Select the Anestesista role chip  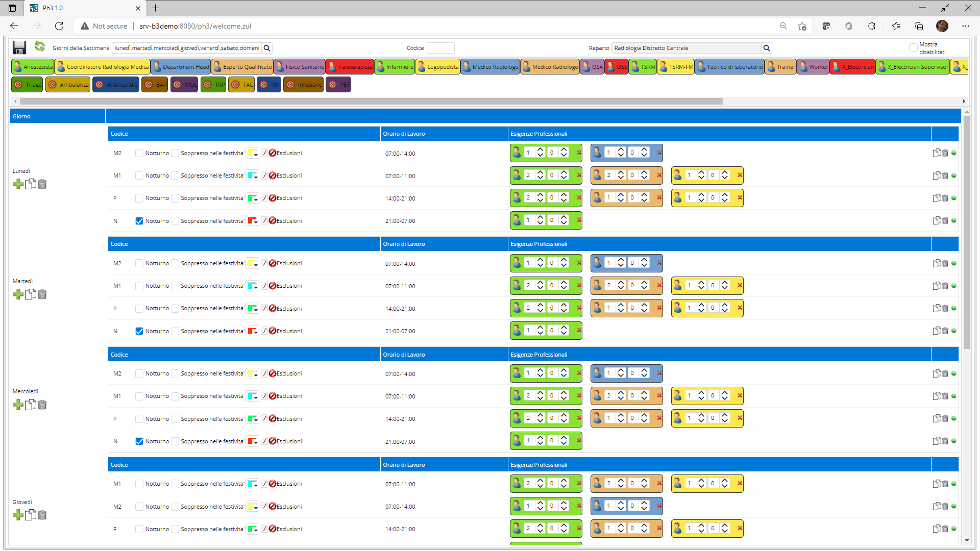(33, 67)
